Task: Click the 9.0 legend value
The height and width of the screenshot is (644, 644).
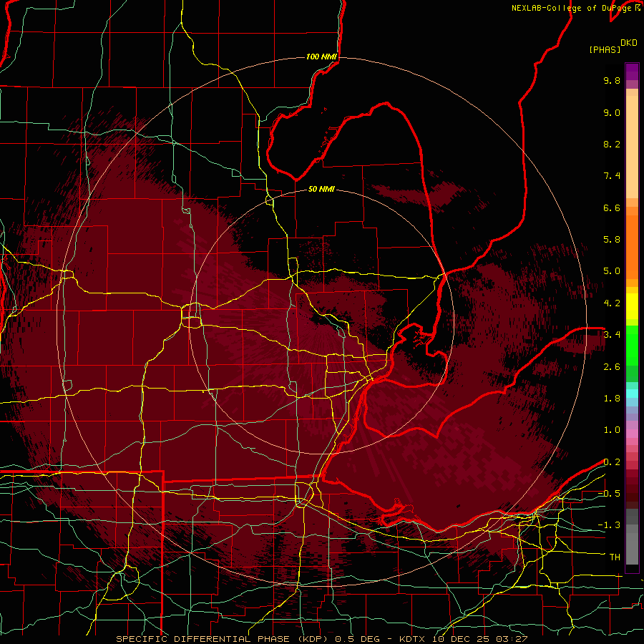Action: tap(612, 112)
